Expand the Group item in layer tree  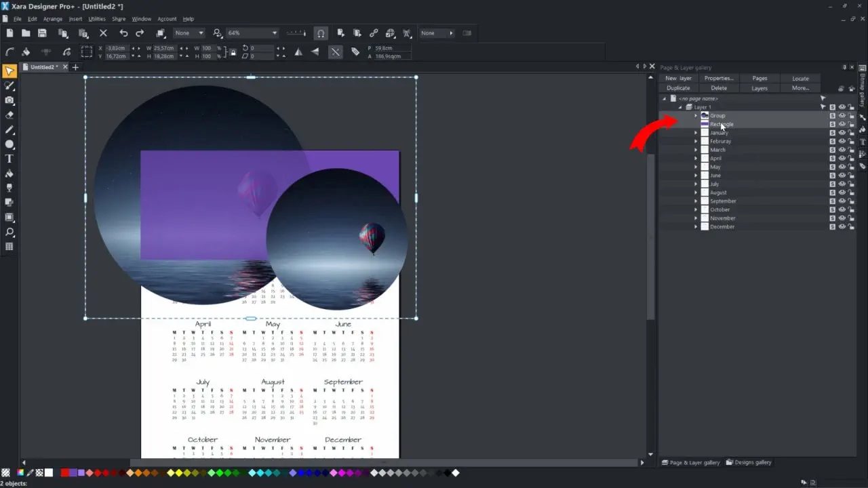coord(696,116)
